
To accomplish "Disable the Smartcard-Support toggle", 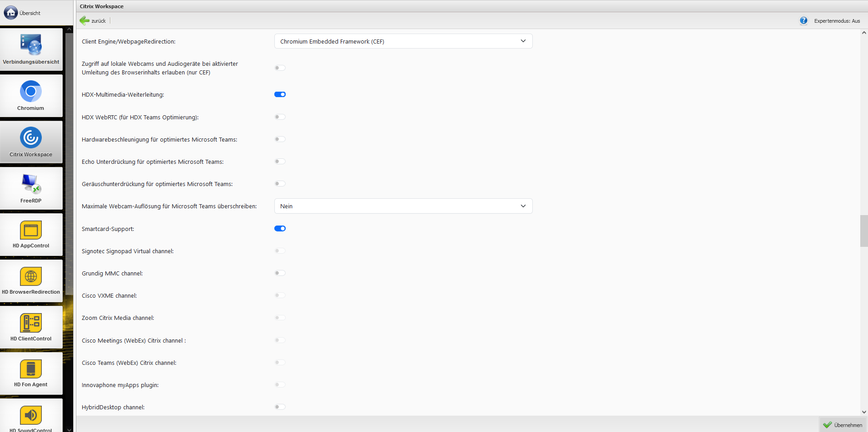I will (280, 229).
